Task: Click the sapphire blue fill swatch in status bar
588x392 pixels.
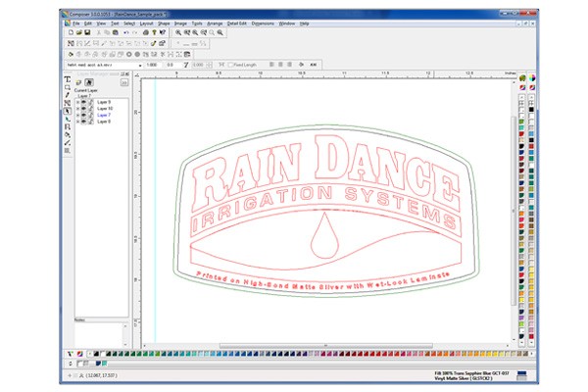Action: (x=521, y=373)
